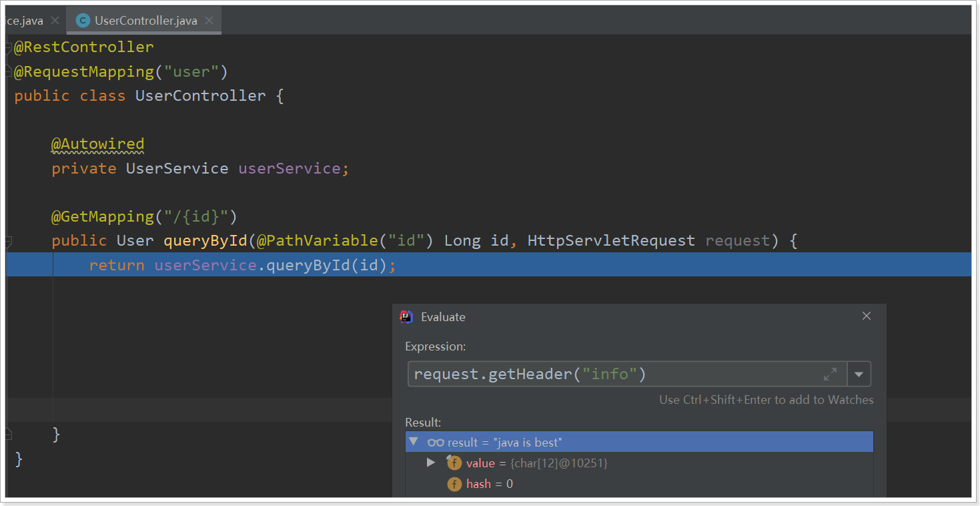Switch to the UserController.java tab
The image size is (980, 506).
click(x=144, y=21)
